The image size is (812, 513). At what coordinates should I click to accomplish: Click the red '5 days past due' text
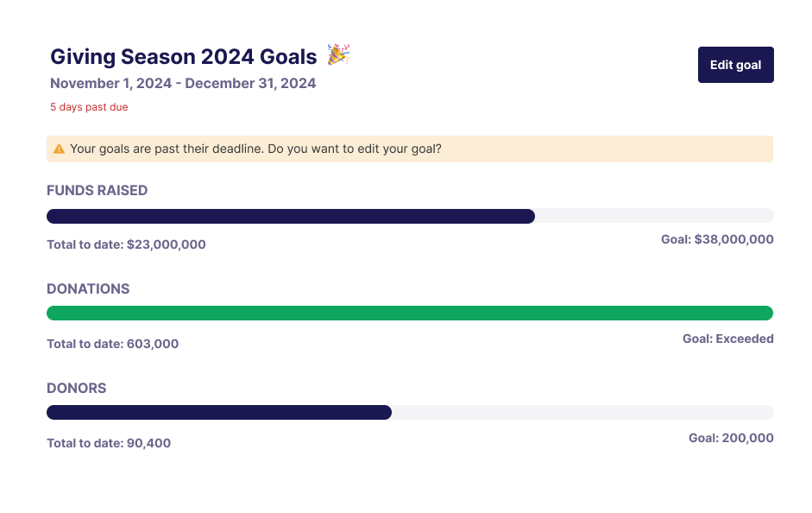89,107
